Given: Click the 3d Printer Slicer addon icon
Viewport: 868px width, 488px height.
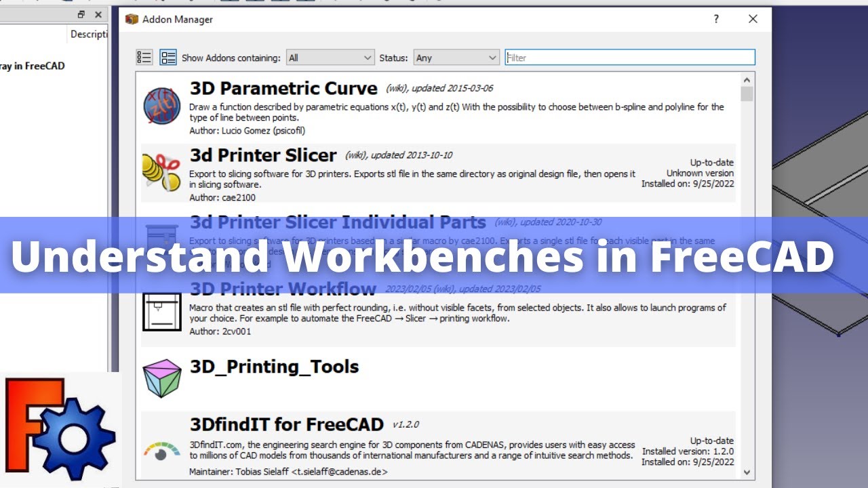Looking at the screenshot, I should coord(161,173).
